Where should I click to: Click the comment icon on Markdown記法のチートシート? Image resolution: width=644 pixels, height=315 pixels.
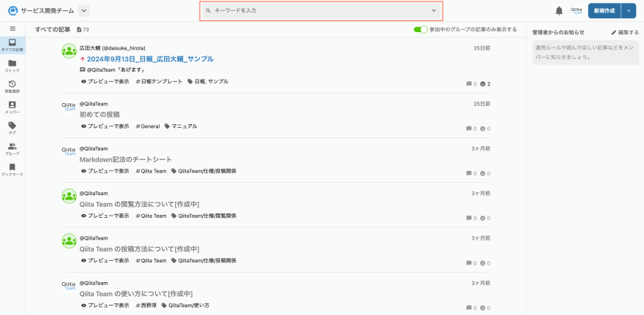click(468, 173)
